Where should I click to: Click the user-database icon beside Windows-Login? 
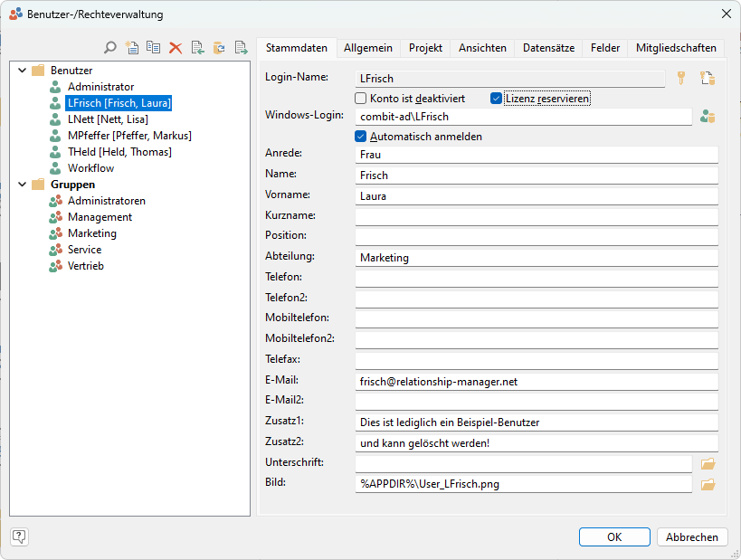coord(708,116)
